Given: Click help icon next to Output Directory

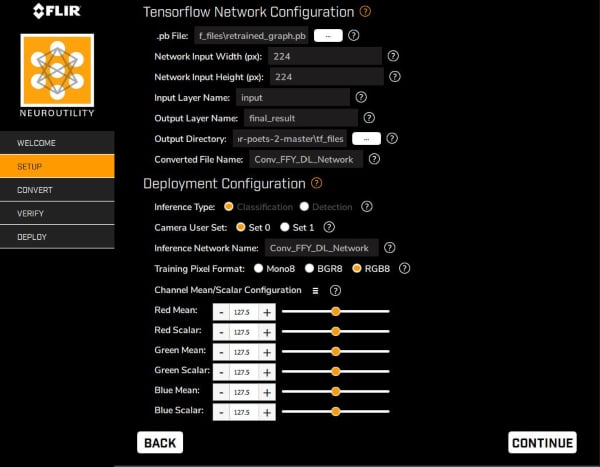Looking at the screenshot, I should (x=392, y=139).
